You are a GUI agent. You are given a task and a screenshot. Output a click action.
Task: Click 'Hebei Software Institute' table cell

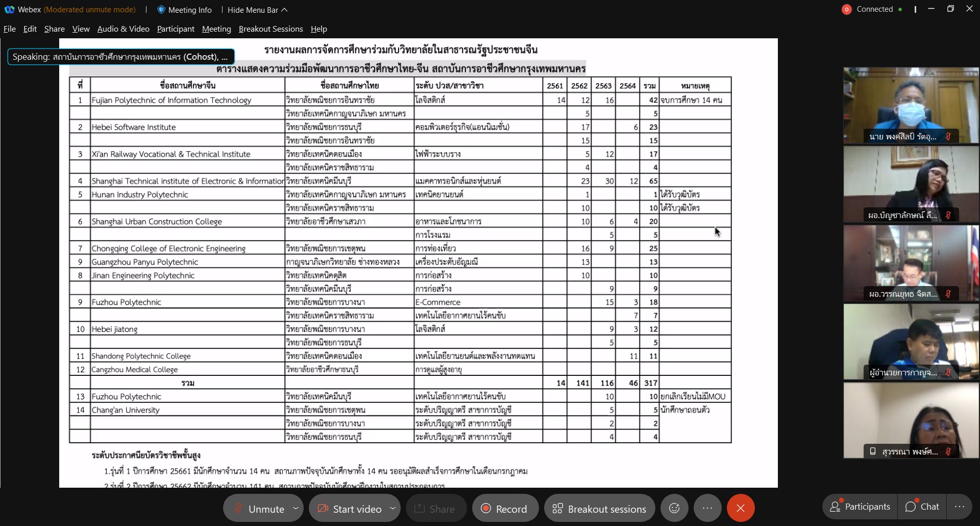187,127
